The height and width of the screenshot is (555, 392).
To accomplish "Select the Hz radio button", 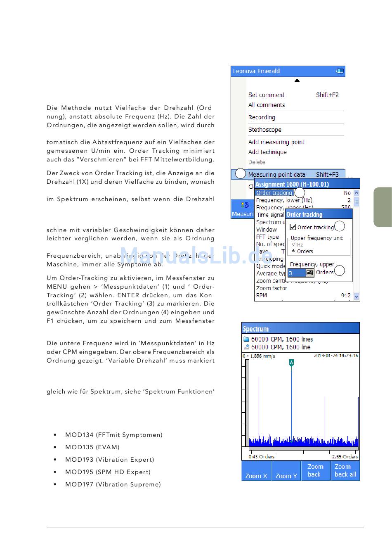I will point(294,244).
